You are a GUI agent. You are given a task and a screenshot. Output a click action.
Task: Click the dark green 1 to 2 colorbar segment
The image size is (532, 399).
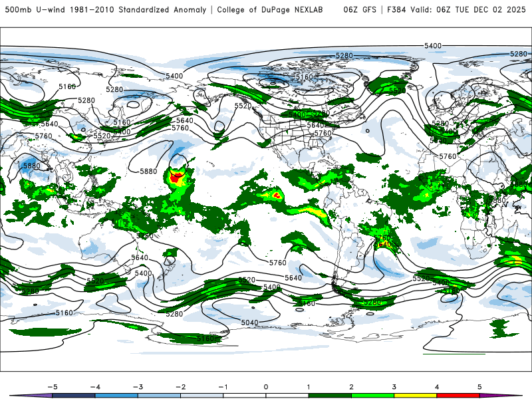[x=330, y=396]
